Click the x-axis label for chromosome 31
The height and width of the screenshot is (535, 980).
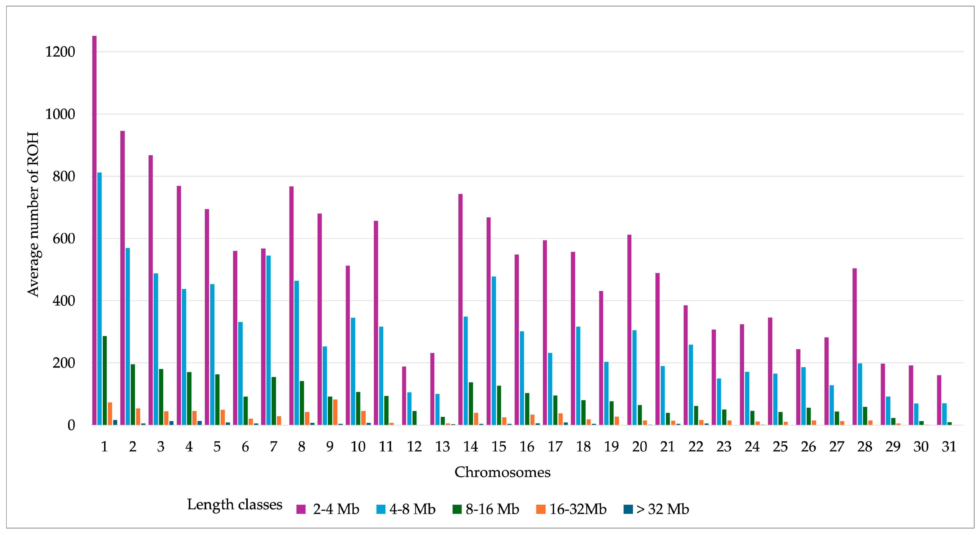[x=949, y=446]
